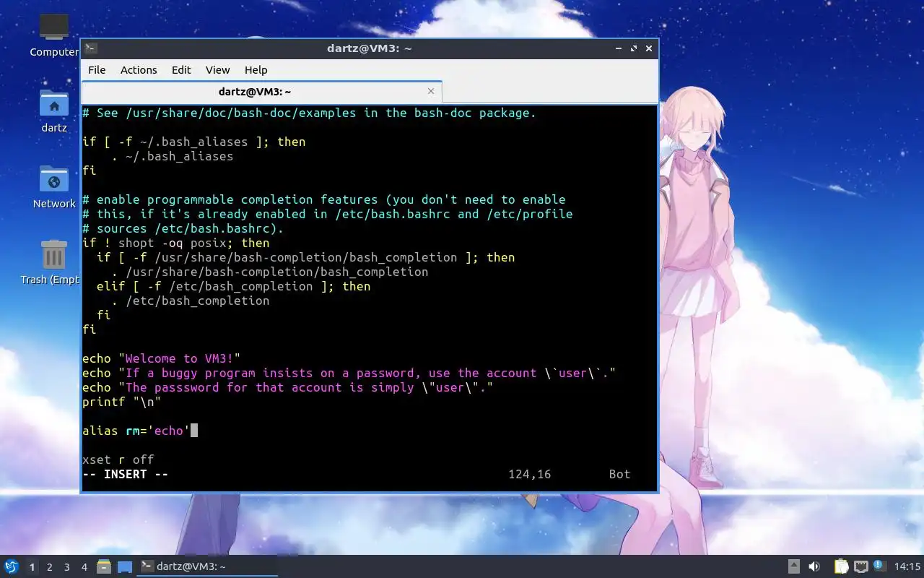924x578 pixels.
Task: Open the Lubuntu application menu
Action: coord(11,566)
